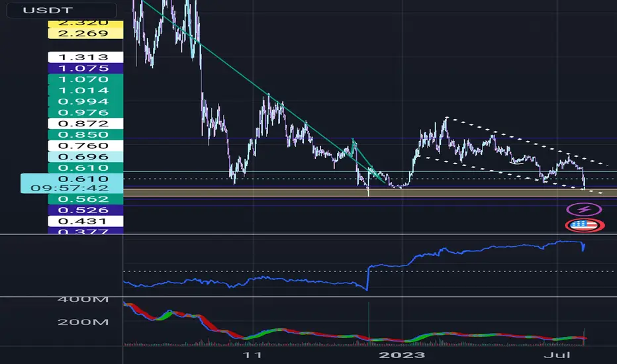Image resolution: width=617 pixels, height=364 pixels.
Task: Click the 2023 label on time axis
Action: (x=402, y=355)
